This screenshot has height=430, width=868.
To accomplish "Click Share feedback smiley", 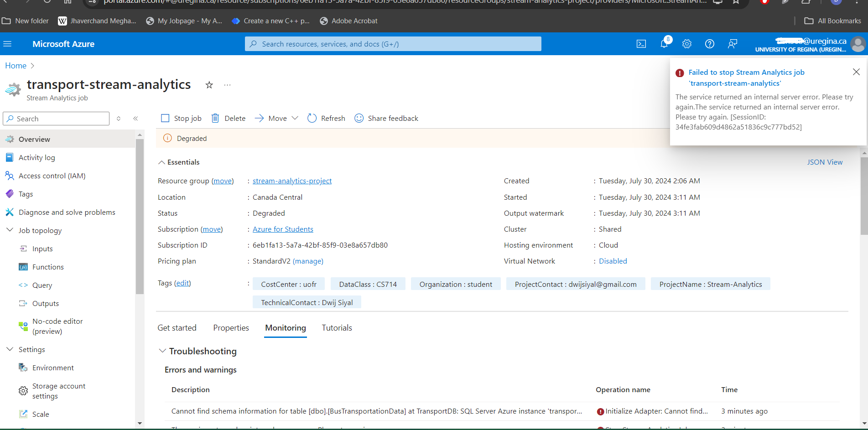I will (x=359, y=118).
